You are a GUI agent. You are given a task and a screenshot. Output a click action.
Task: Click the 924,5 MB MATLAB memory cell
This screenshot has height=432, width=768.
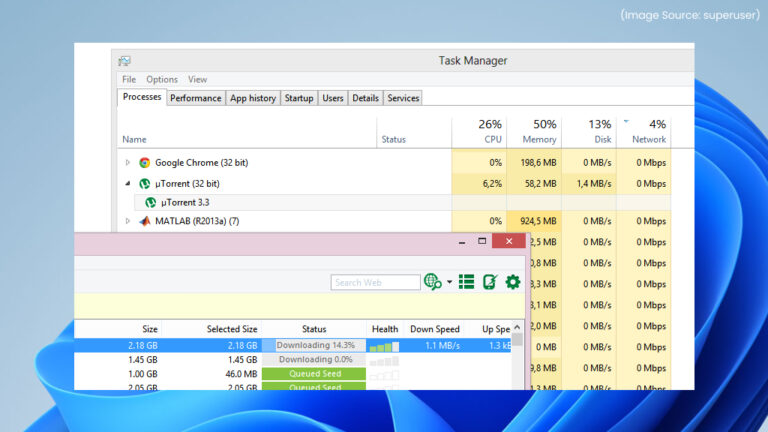point(534,221)
